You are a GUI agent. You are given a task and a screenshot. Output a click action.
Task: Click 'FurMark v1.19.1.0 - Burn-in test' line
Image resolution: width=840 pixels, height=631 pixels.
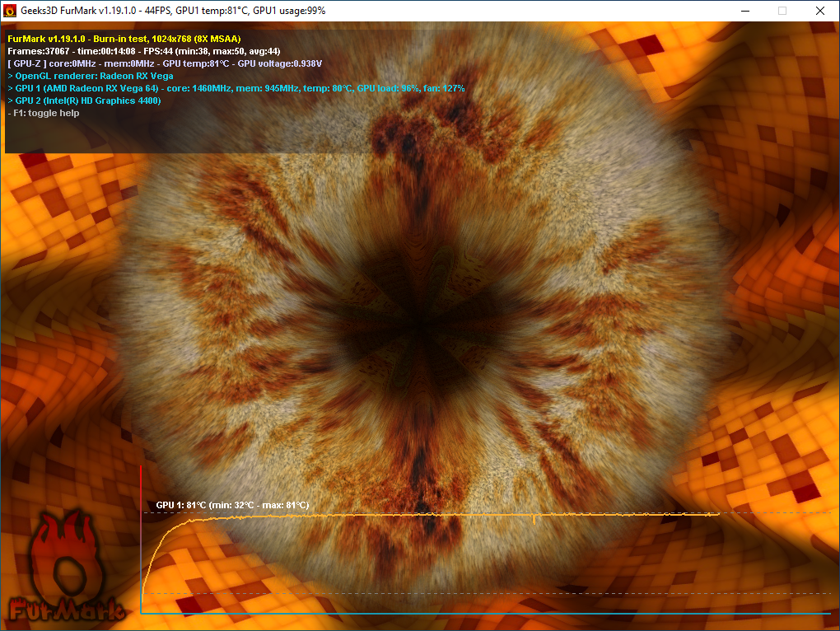124,39
